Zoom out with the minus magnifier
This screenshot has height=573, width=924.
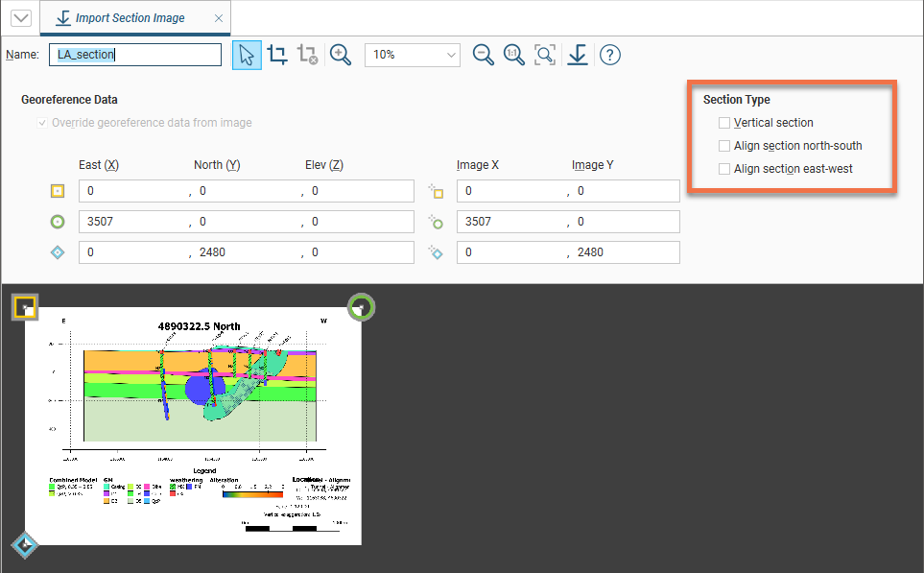pos(484,55)
